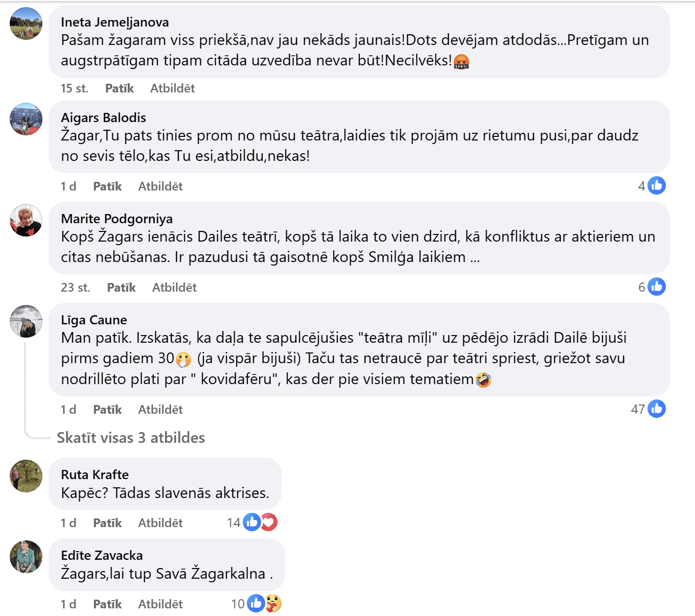Reply to Marite Podgorniya's comment via Atbildēt
This screenshot has width=695, height=616.
coord(174,288)
